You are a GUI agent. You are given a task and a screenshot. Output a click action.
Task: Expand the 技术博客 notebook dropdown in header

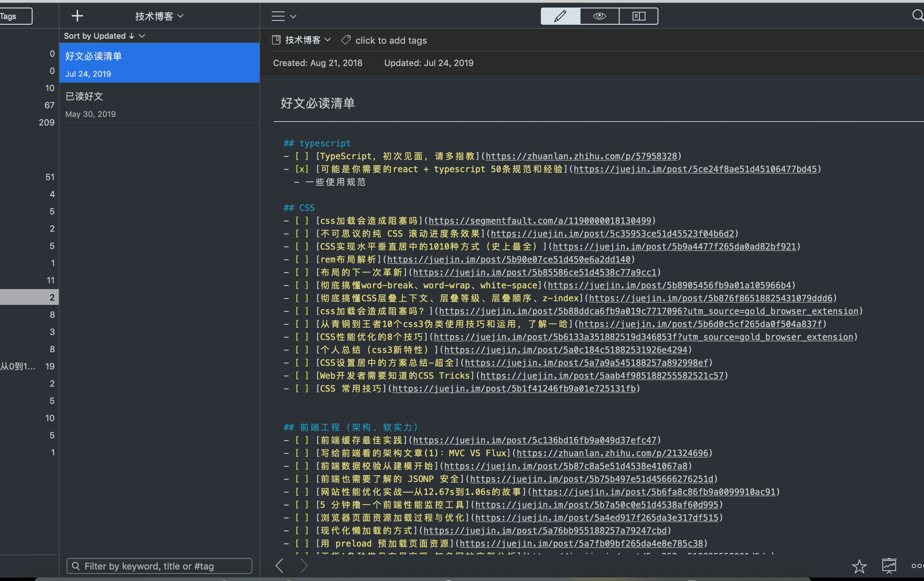point(159,16)
